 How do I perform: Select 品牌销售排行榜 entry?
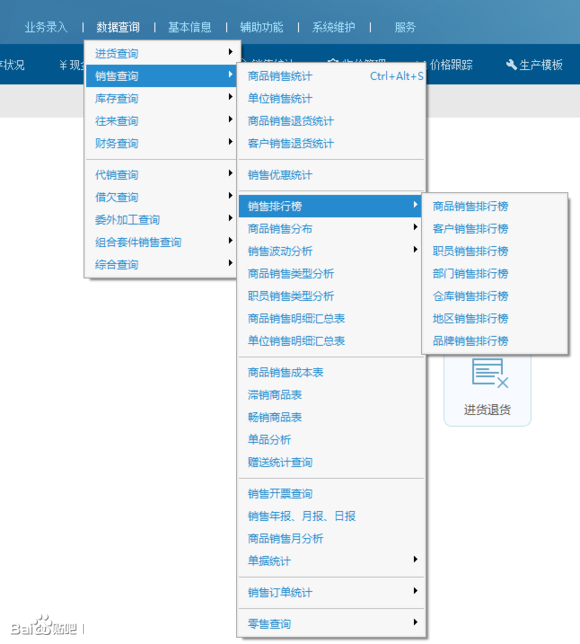470,340
